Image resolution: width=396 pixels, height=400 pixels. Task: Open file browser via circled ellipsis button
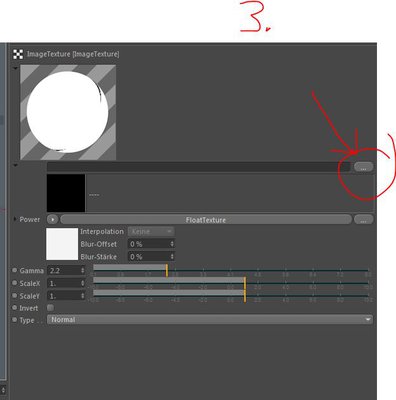coord(363,167)
